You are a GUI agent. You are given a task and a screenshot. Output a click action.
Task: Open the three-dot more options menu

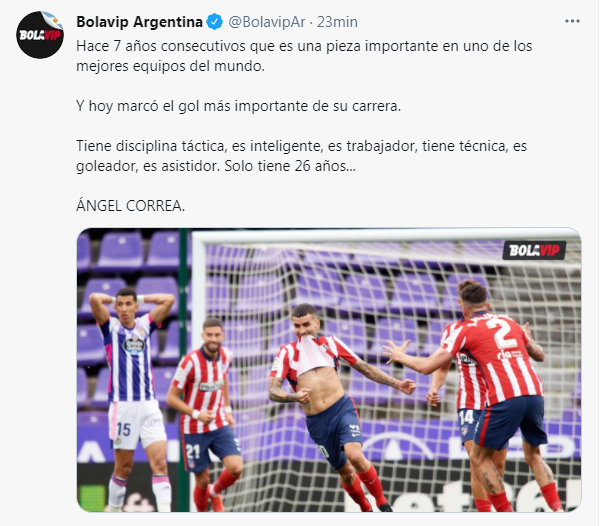pyautogui.click(x=572, y=21)
